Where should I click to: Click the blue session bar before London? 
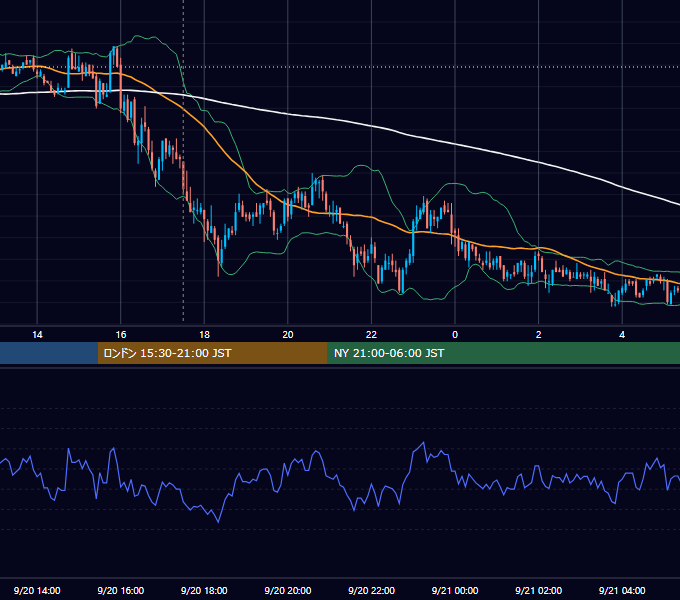coord(49,353)
